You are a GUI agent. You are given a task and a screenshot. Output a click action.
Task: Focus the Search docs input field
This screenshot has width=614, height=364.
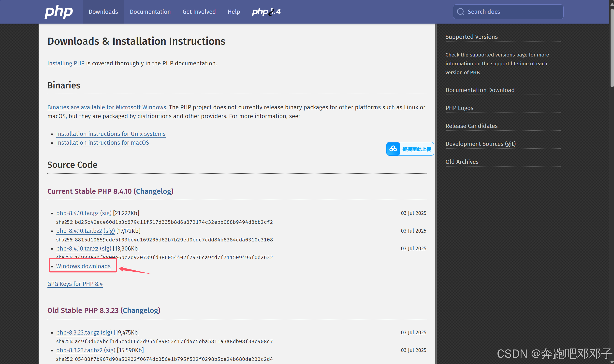[508, 12]
